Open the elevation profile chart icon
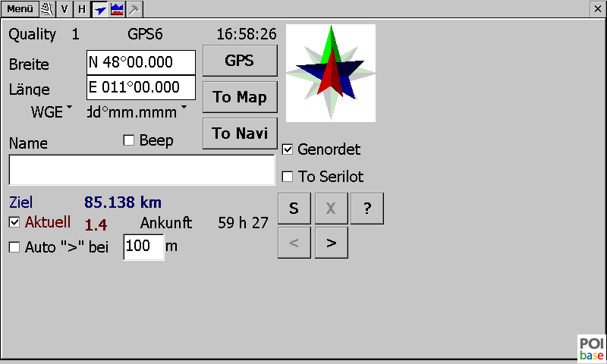 coord(117,9)
